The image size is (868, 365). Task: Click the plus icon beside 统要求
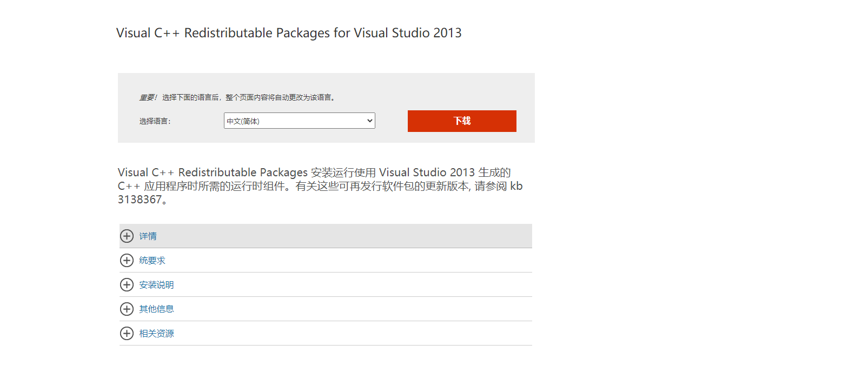click(x=127, y=260)
